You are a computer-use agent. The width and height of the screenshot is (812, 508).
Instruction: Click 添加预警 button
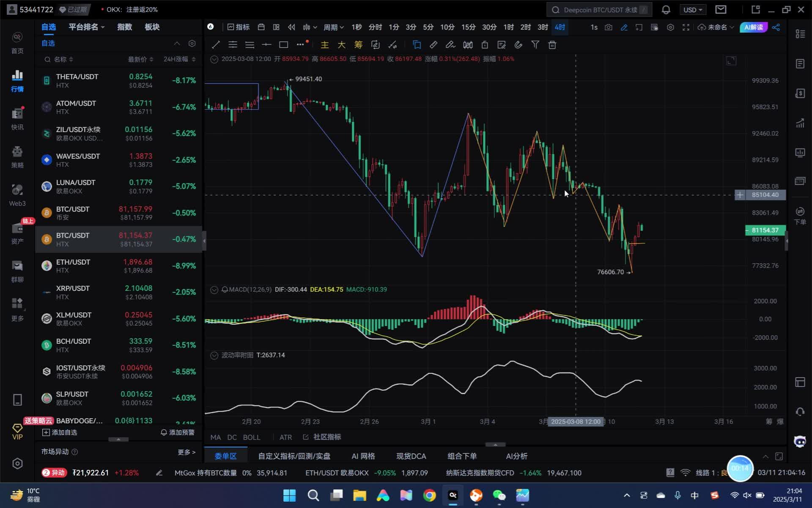[x=178, y=432]
